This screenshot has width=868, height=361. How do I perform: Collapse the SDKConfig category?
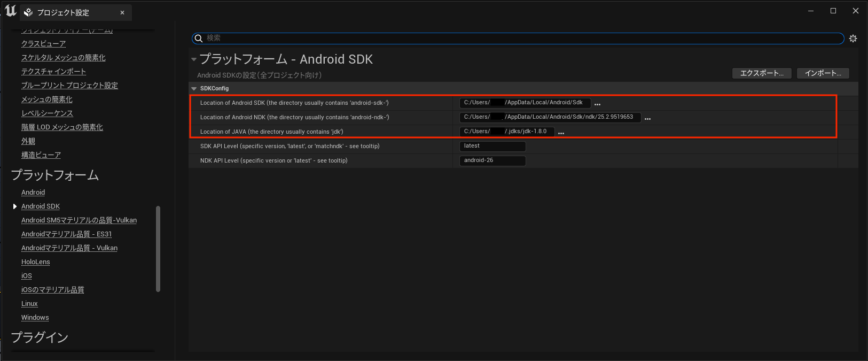(x=194, y=89)
